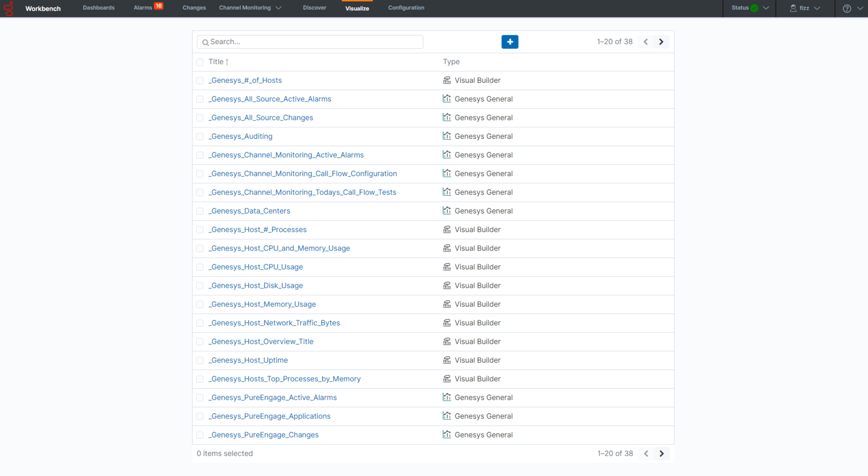This screenshot has height=476, width=868.
Task: Open the Alarms tab
Action: tap(143, 8)
